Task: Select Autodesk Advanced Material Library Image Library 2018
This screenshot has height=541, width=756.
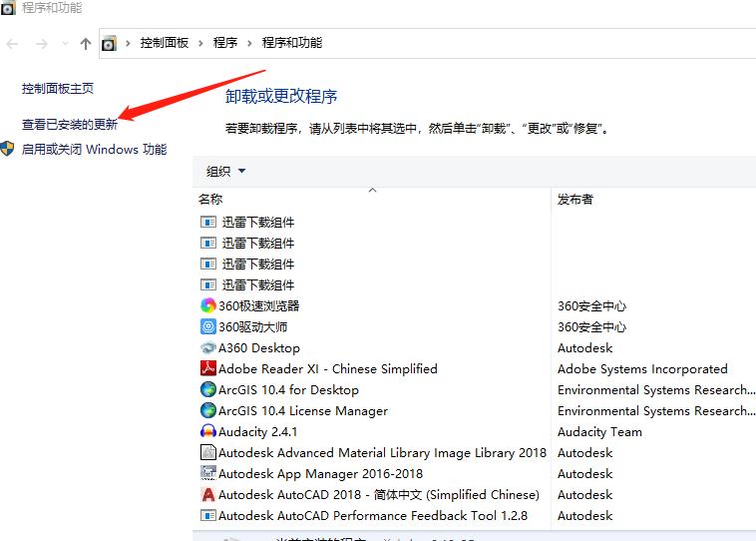Action: point(382,453)
